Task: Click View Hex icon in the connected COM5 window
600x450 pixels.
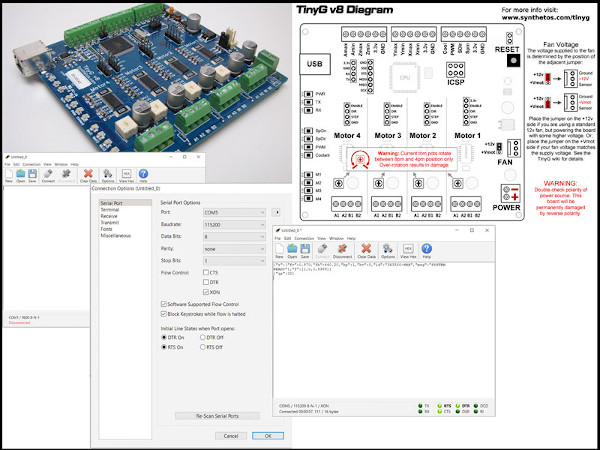Action: click(x=408, y=251)
